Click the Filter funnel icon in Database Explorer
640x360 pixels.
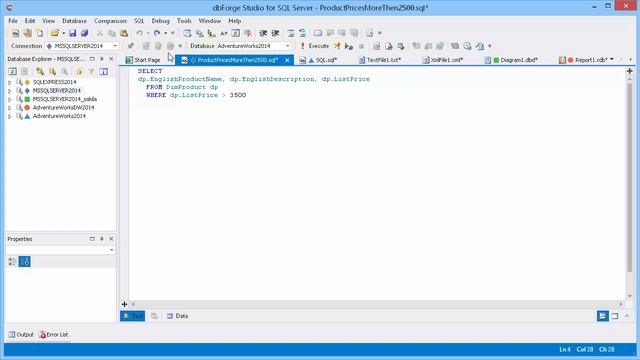click(91, 72)
